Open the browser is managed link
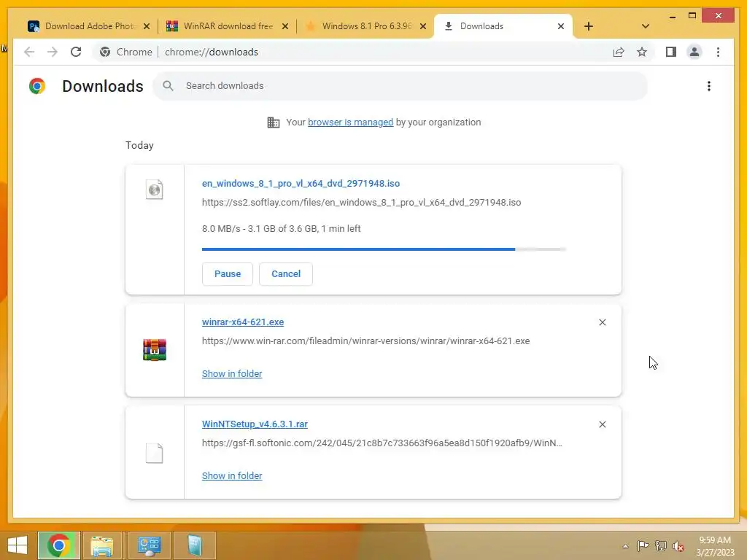The width and height of the screenshot is (747, 560). click(350, 122)
